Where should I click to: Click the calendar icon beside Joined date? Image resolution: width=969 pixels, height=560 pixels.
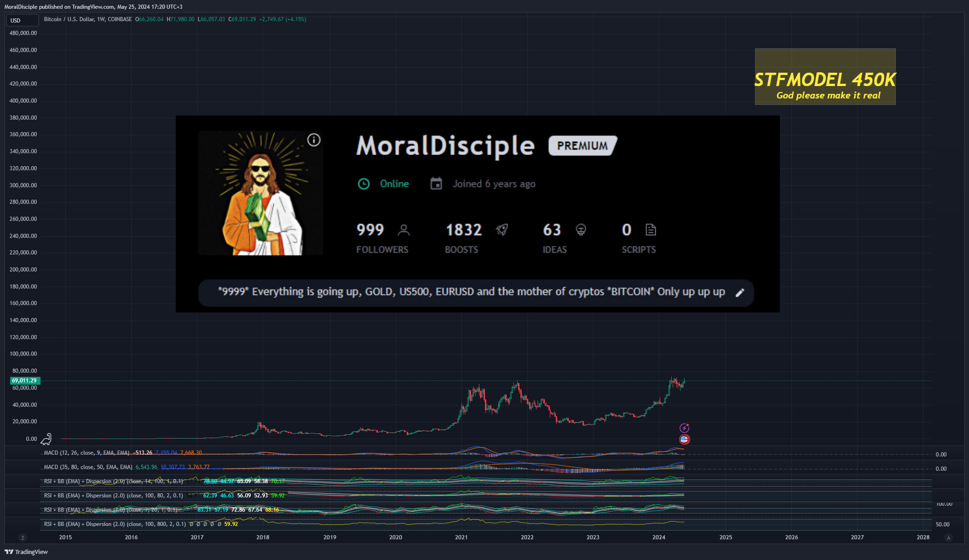coord(436,184)
